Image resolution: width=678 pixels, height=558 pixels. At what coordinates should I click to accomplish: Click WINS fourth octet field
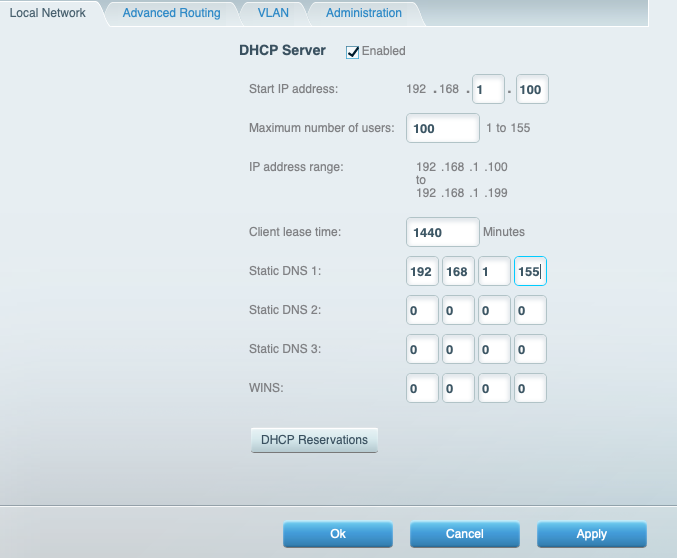(x=530, y=388)
